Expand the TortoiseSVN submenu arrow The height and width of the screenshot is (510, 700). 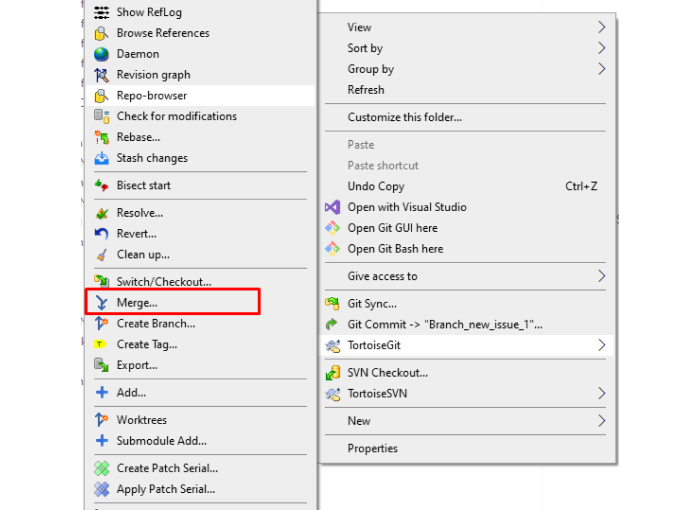pyautogui.click(x=601, y=393)
